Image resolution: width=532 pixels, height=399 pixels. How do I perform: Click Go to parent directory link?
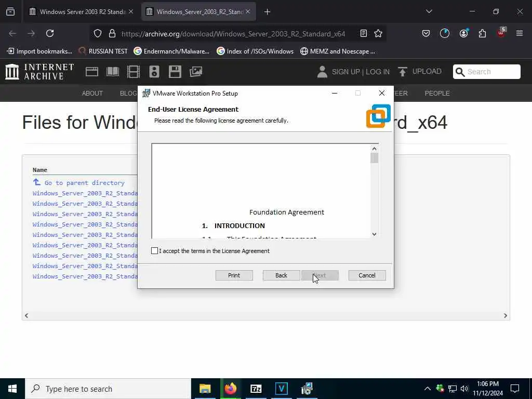[x=85, y=183]
